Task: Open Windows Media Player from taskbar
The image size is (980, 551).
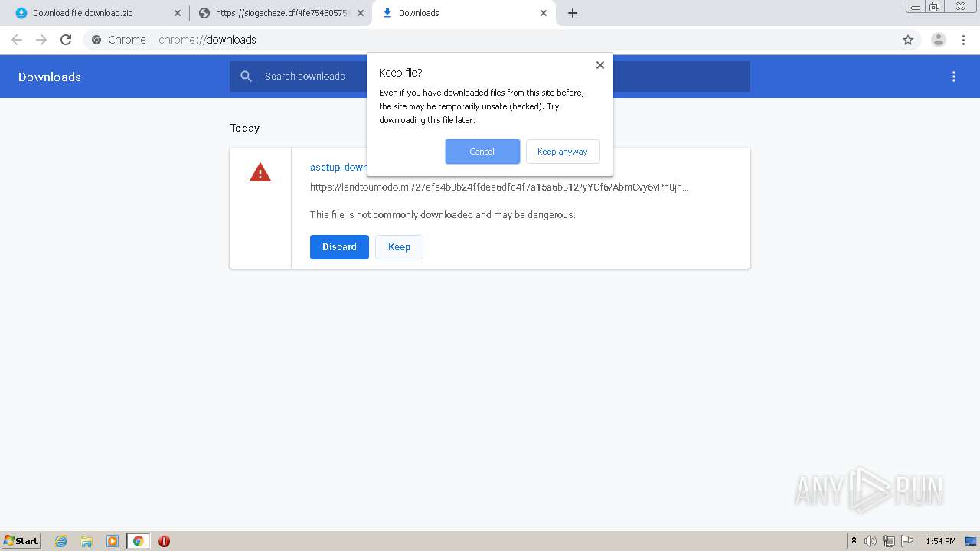Action: [x=113, y=541]
